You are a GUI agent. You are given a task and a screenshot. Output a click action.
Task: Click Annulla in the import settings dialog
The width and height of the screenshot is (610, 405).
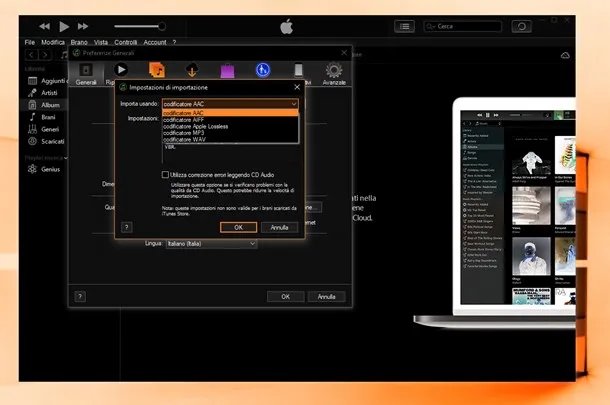click(x=279, y=227)
